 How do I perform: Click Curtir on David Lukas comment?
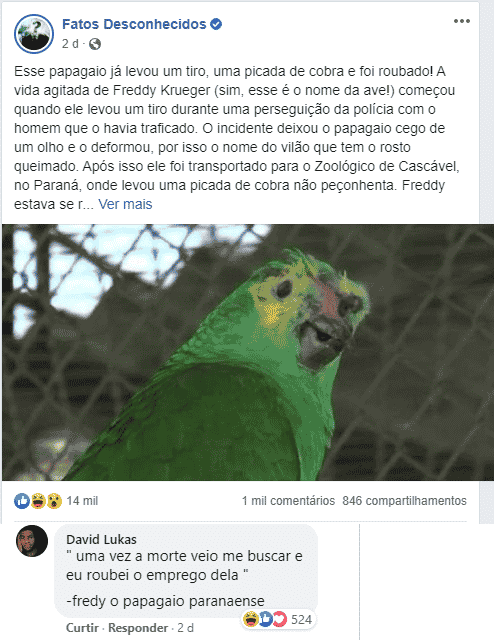(82, 628)
